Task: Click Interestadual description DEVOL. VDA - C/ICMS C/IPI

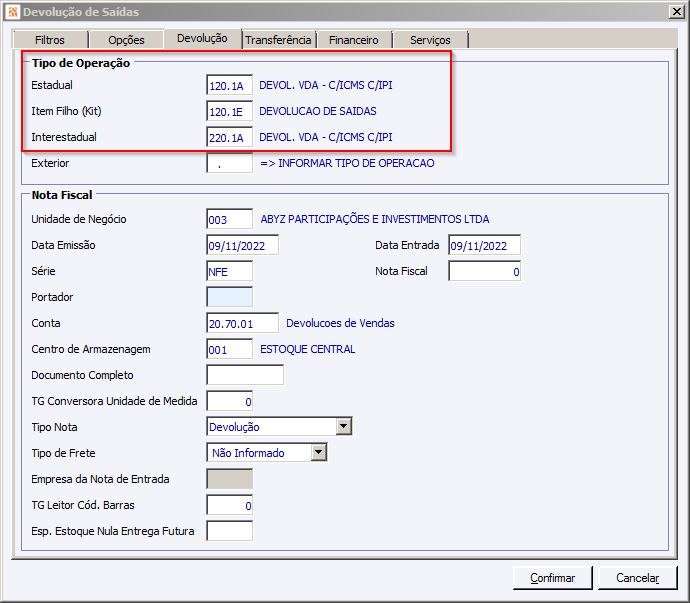Action: coord(326,137)
